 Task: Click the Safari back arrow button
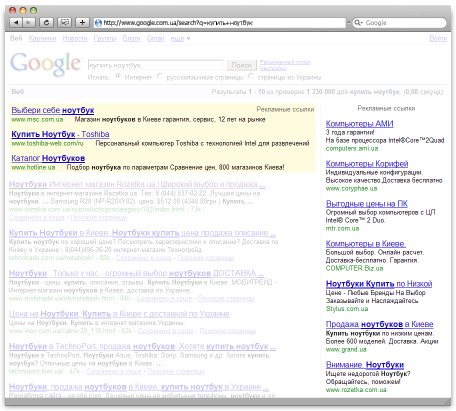point(16,23)
